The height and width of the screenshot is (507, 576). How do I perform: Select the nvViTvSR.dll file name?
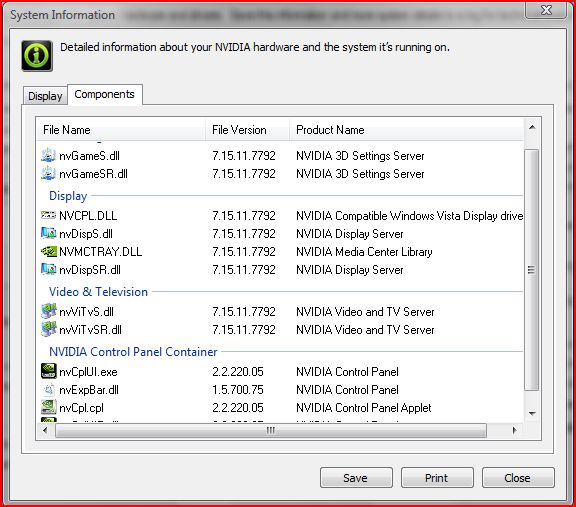click(90, 330)
